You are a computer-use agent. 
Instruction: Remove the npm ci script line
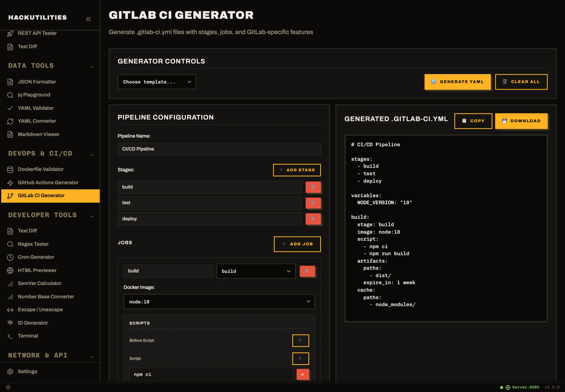pyautogui.click(x=303, y=375)
